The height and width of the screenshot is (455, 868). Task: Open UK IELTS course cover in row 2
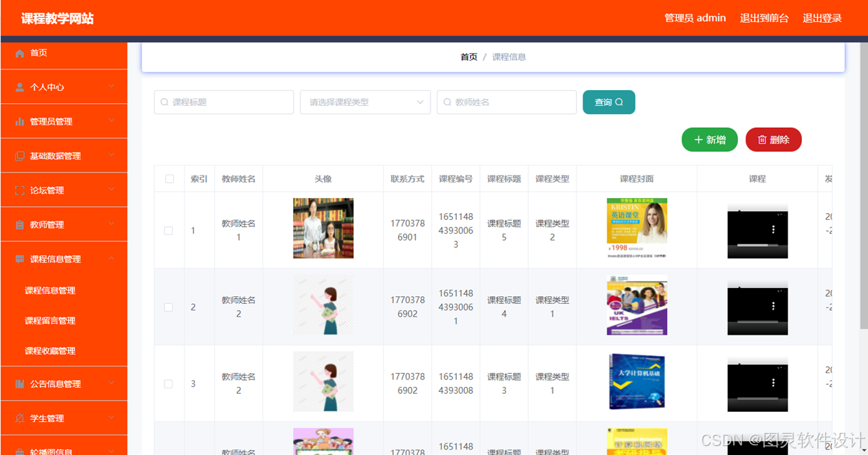[637, 305]
